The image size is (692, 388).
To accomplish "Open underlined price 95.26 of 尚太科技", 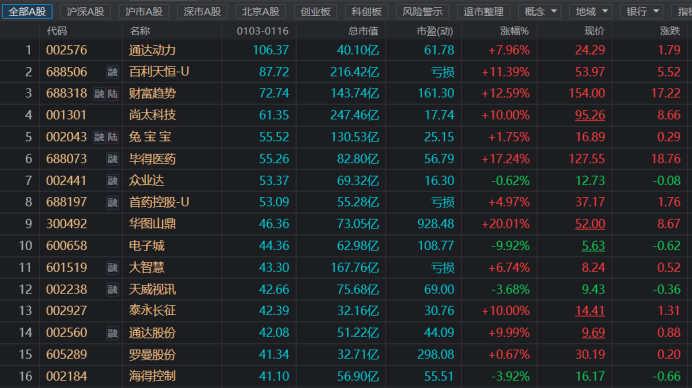I will [590, 115].
